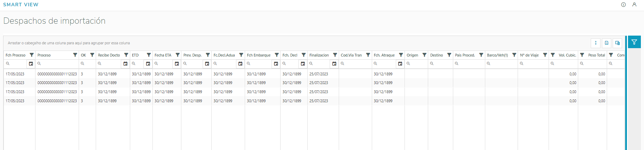This screenshot has width=644, height=150.
Task: Focus the Barco/Veh(1) search filter field
Action: pos(503,64)
